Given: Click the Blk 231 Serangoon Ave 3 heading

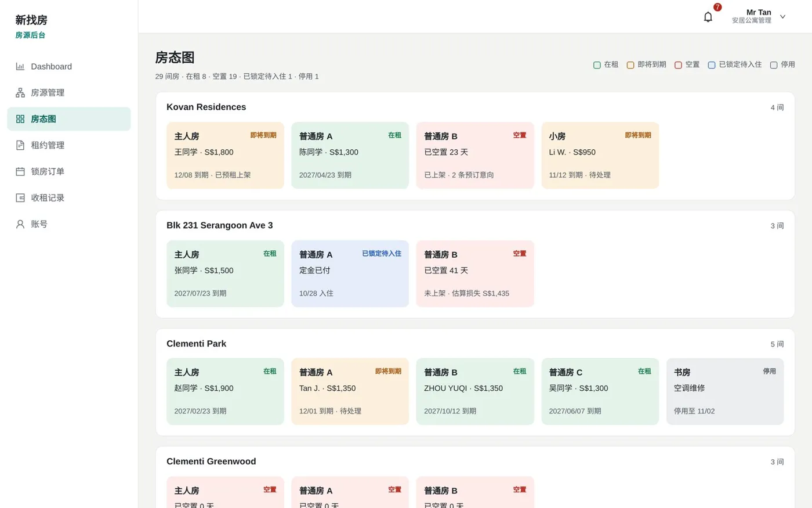Looking at the screenshot, I should tap(219, 225).
